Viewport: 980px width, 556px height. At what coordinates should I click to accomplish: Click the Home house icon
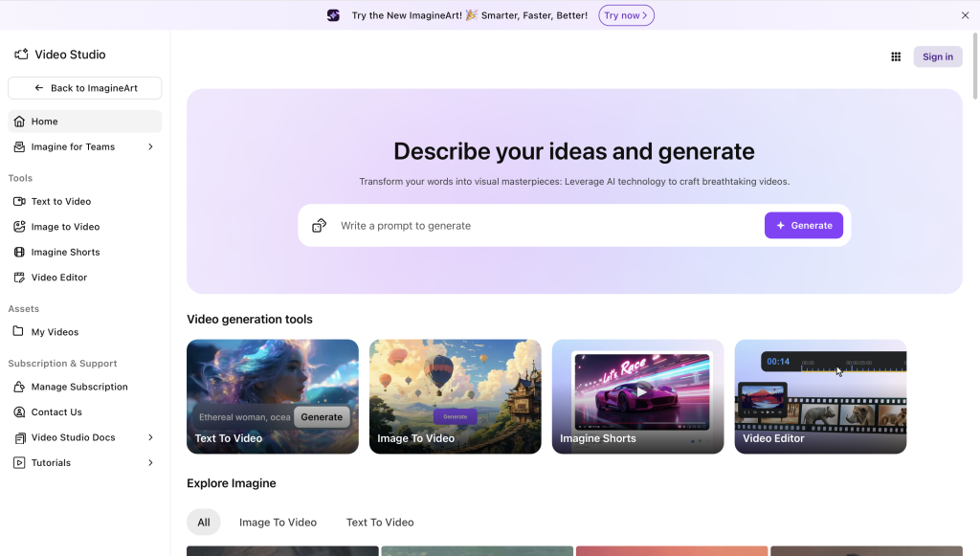(19, 122)
